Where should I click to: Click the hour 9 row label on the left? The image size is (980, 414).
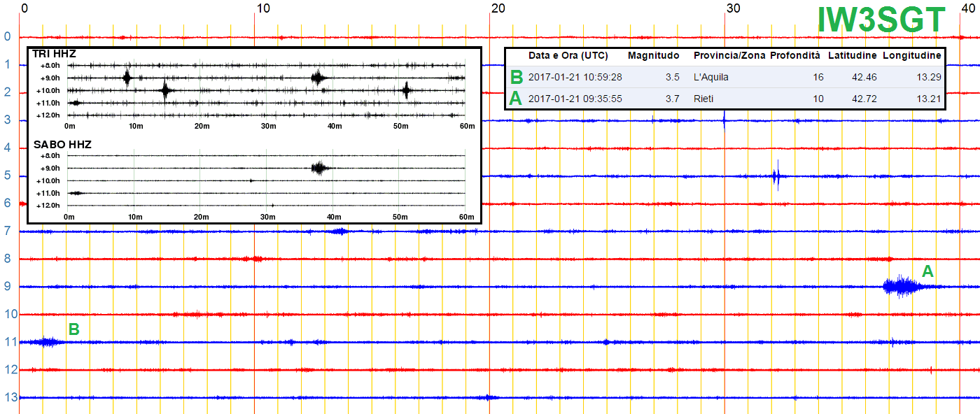[6, 287]
